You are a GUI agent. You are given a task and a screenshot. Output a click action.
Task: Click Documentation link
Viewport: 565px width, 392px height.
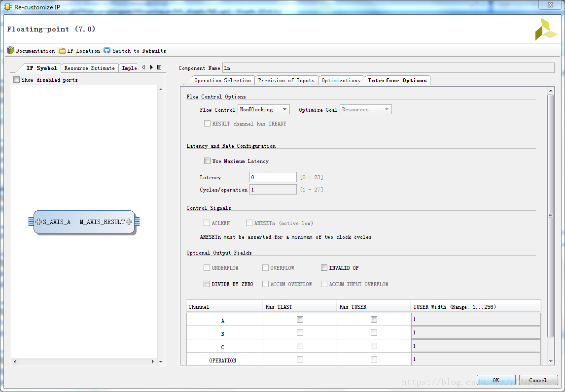click(35, 51)
